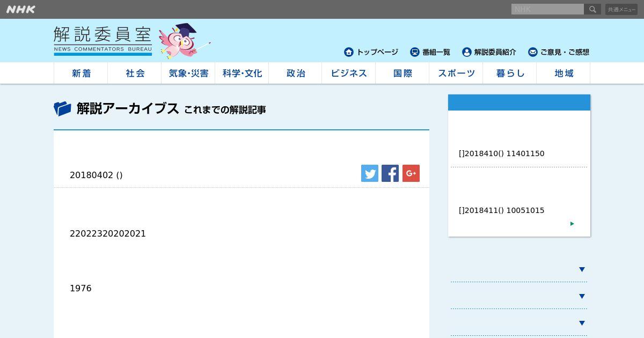Expand the third sidebar dropdown arrow

click(x=582, y=323)
